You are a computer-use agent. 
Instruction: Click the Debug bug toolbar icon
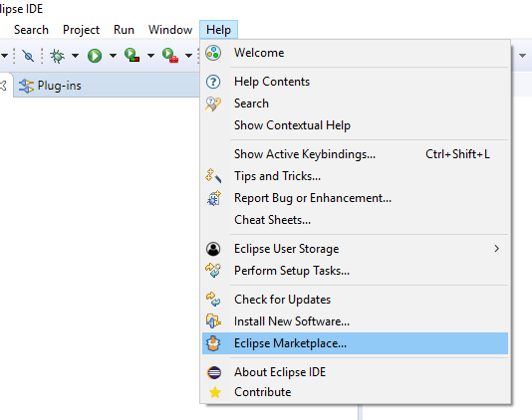pos(58,56)
